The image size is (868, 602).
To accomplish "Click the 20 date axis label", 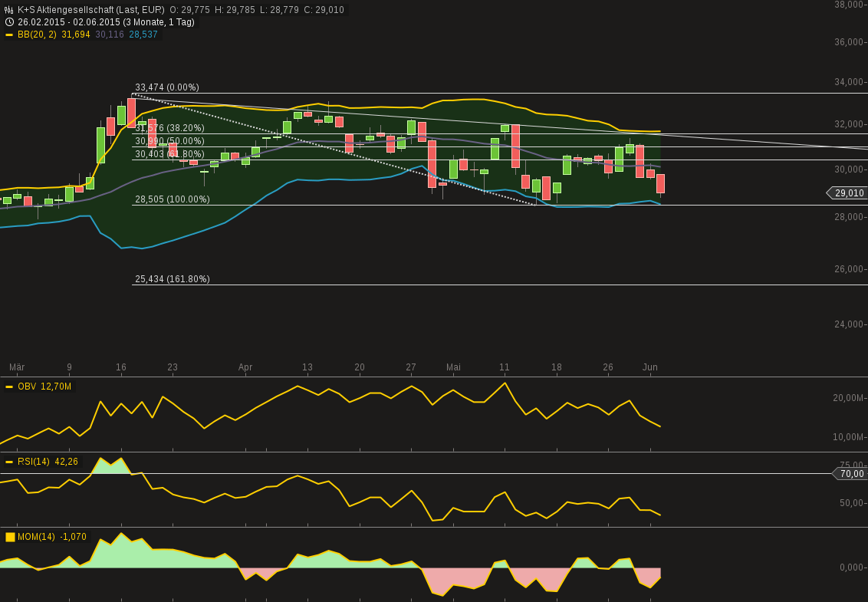I will [x=360, y=367].
